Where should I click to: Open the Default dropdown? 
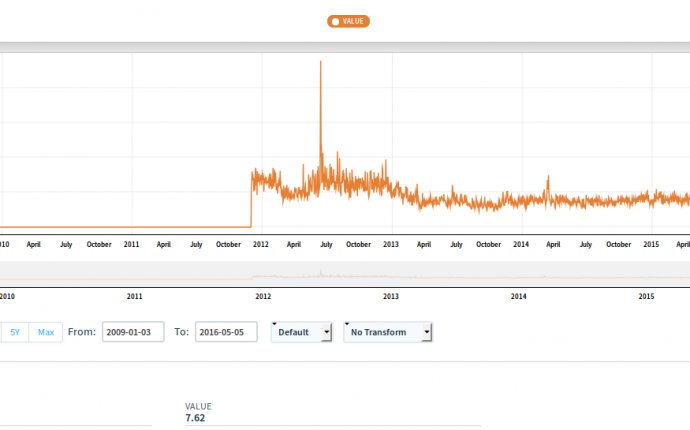click(301, 332)
